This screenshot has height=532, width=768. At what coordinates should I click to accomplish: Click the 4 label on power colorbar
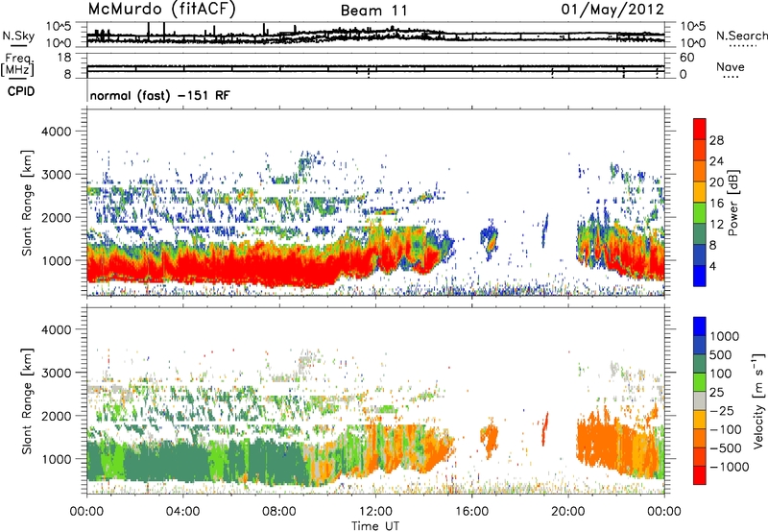pyautogui.click(x=712, y=267)
